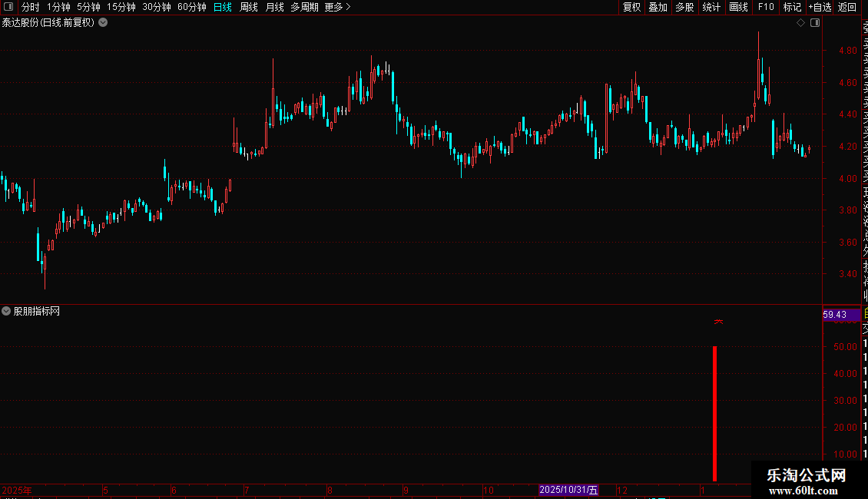This screenshot has width=868, height=499.
Task: Open the 统计 statistics tool
Action: point(711,7)
